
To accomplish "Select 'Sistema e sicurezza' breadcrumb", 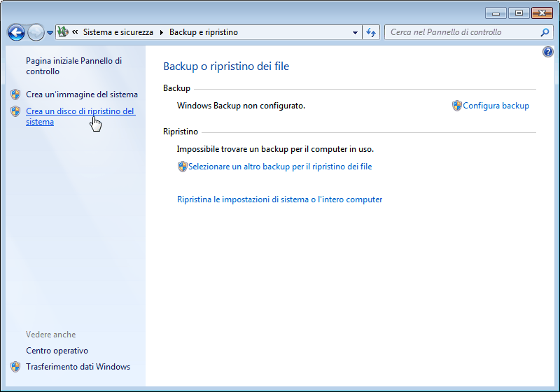I will (x=118, y=32).
